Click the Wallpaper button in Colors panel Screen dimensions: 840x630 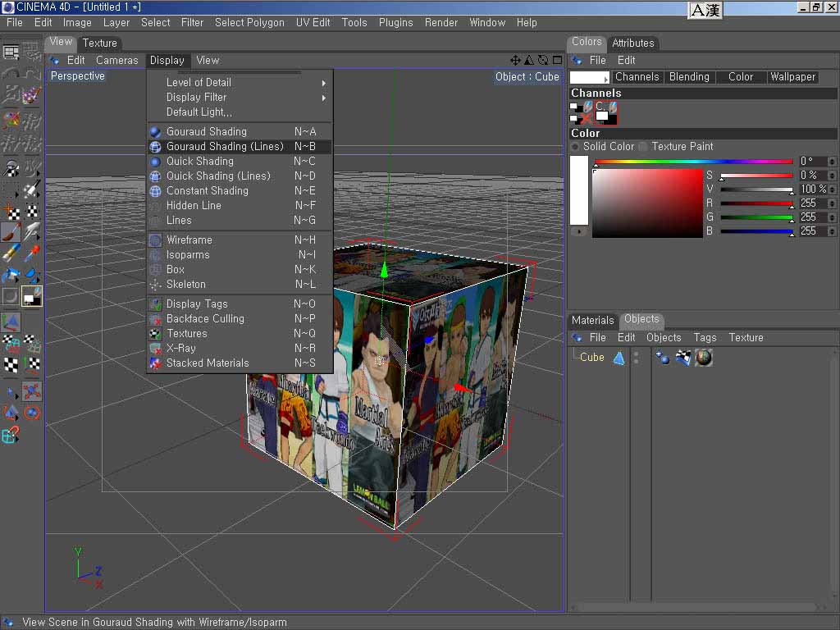(x=793, y=77)
